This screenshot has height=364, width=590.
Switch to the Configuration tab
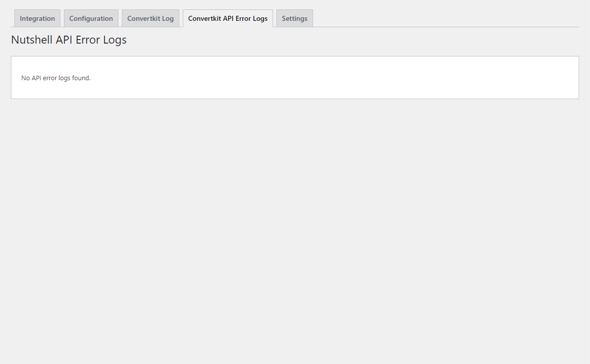click(x=91, y=18)
